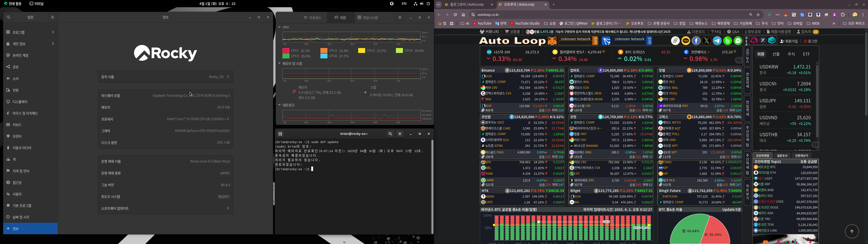
Task: Switch to the 프로세스 tab
Action: (313, 18)
